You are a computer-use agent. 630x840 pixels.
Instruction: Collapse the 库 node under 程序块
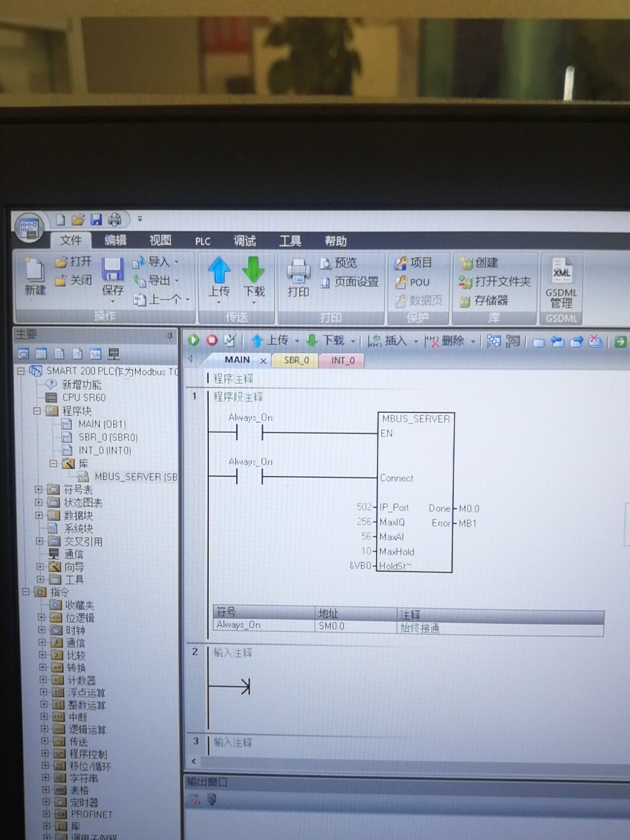point(53,464)
